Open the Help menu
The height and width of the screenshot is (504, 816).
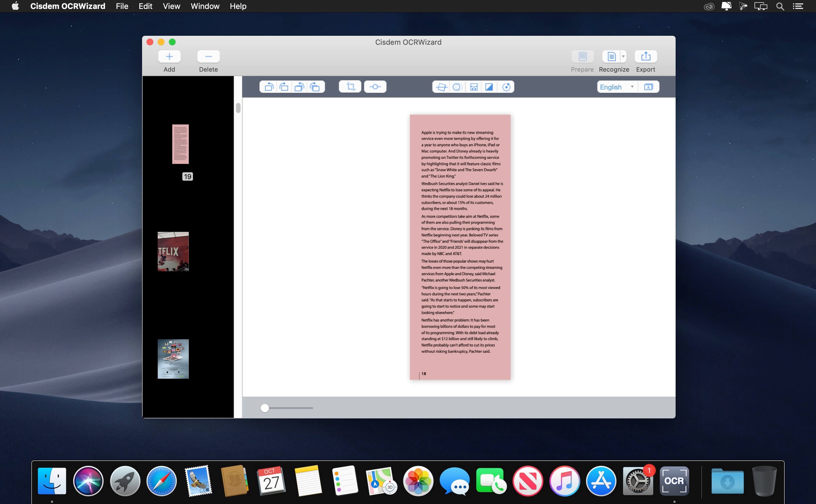(x=238, y=6)
